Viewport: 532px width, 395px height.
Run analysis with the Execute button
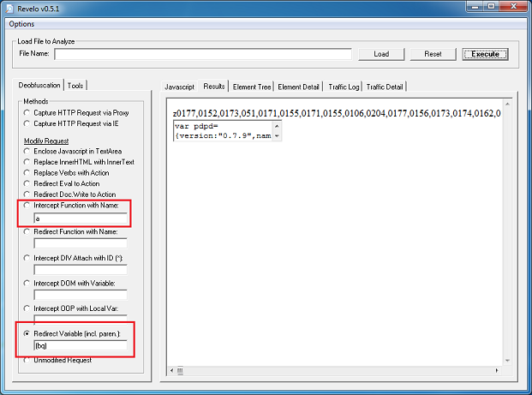[485, 54]
